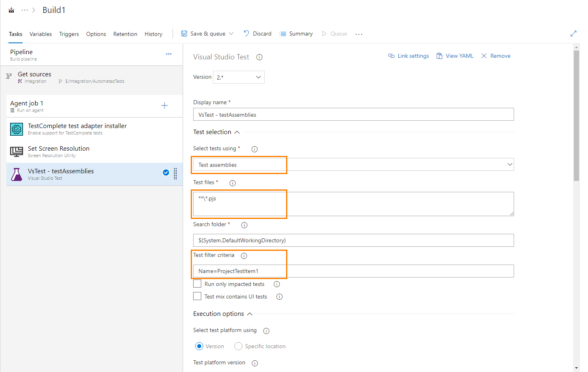
Task: Check Test mix contains UI tests
Action: tap(197, 296)
